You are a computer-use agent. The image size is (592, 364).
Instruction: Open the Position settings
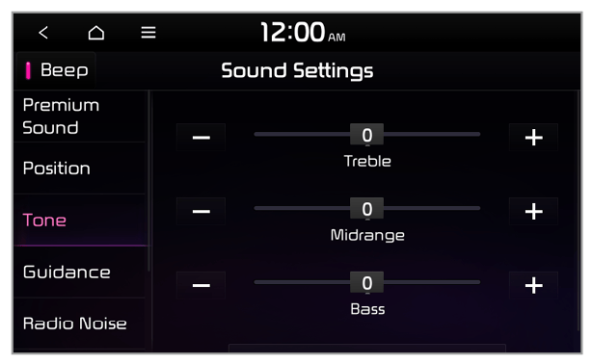point(80,169)
